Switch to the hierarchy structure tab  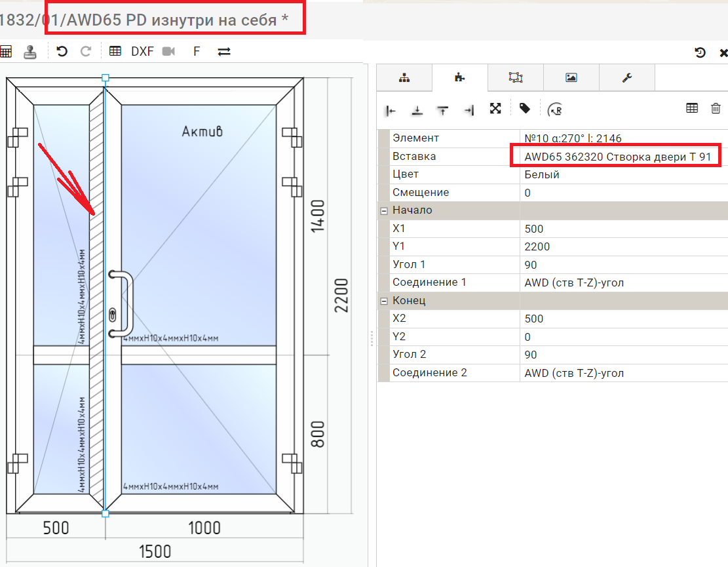pyautogui.click(x=404, y=77)
